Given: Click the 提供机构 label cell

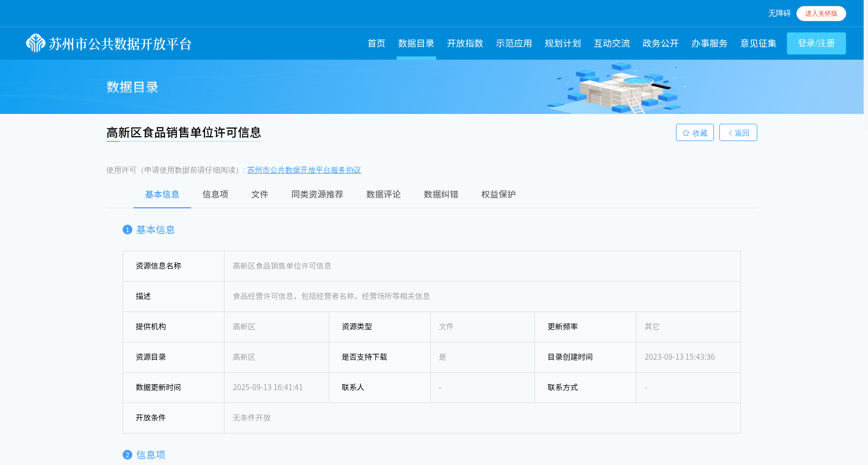Looking at the screenshot, I should (174, 327).
